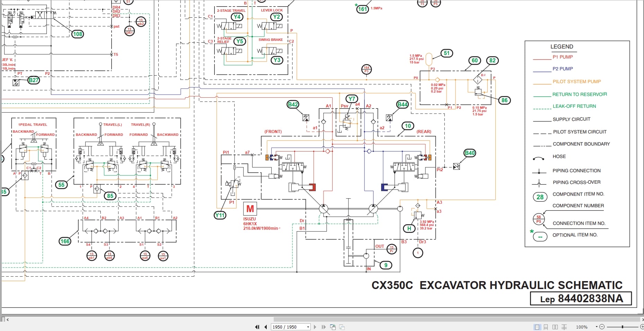Select the next view history icon
This screenshot has width=644, height=331.
tap(342, 327)
